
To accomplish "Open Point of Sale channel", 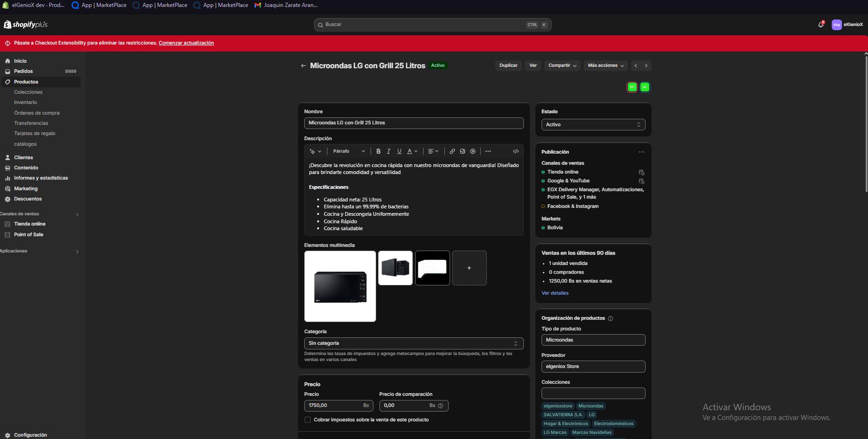I will (28, 235).
